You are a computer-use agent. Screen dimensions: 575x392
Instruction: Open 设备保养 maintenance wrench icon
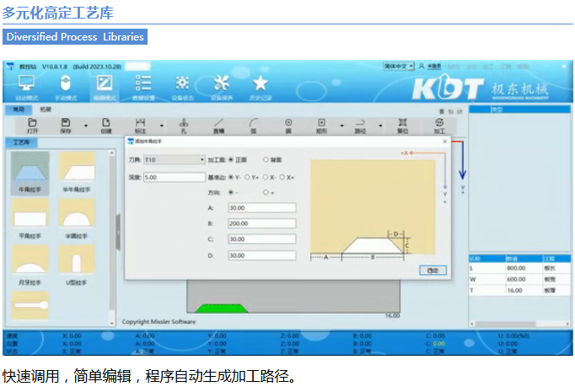click(x=222, y=85)
